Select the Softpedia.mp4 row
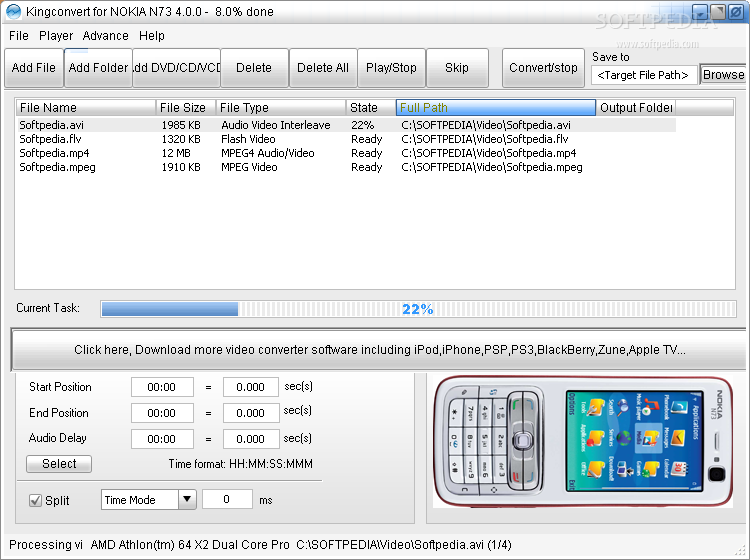This screenshot has height=560, width=750. coord(346,153)
